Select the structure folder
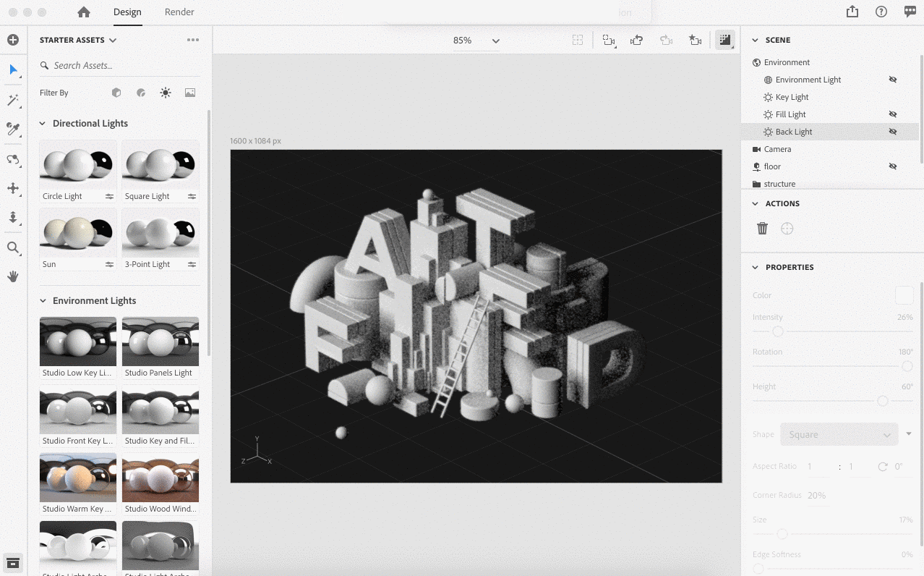The image size is (924, 576). point(779,184)
